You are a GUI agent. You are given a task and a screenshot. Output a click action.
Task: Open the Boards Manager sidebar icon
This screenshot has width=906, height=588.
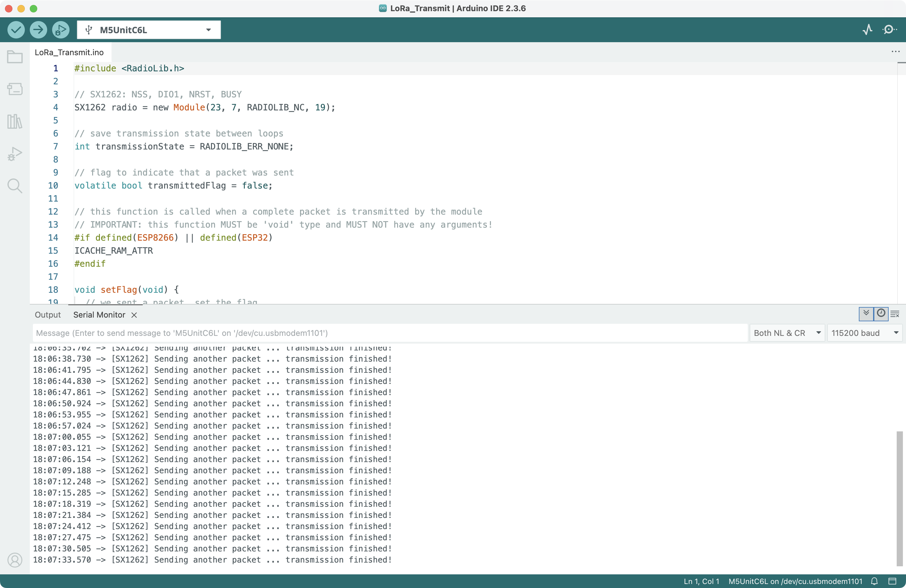click(15, 89)
